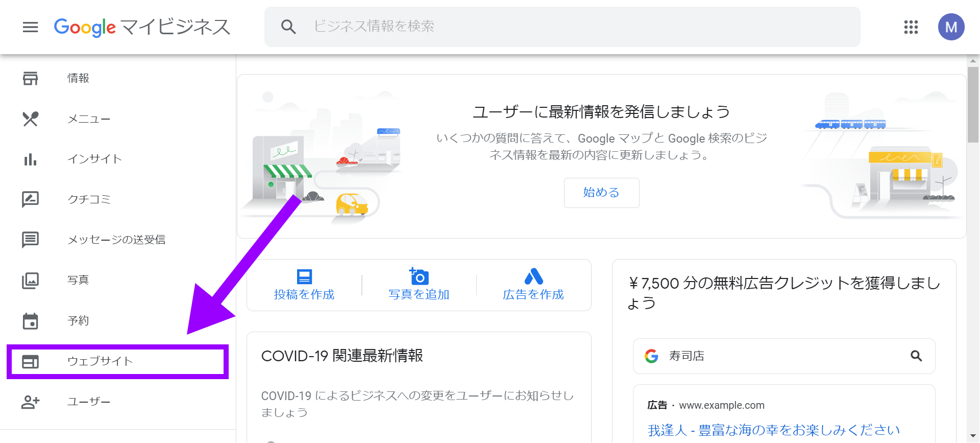
Task: Click the インサイト bar chart icon
Action: click(31, 159)
